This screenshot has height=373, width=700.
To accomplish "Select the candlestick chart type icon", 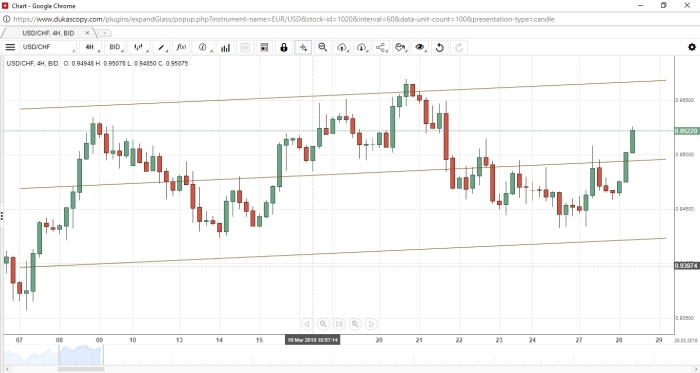I will coord(139,47).
